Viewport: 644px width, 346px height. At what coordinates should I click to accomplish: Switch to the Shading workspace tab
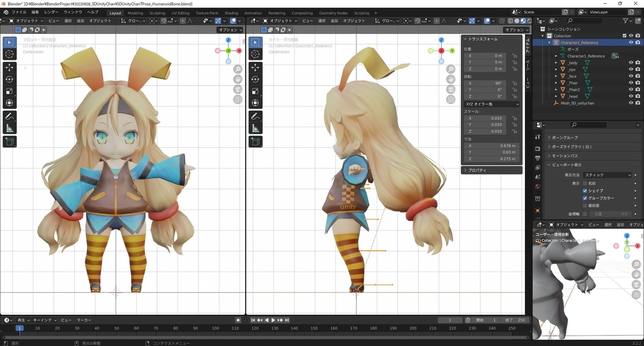[x=231, y=13]
